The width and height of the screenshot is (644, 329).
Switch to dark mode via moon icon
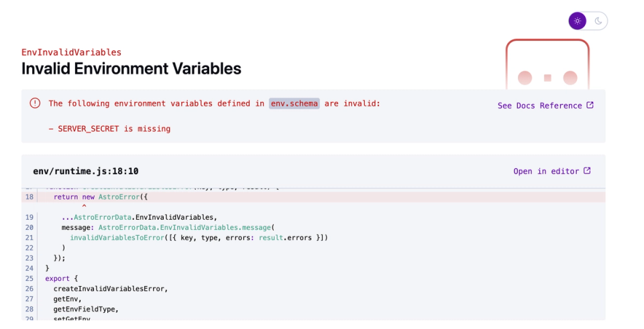click(598, 21)
